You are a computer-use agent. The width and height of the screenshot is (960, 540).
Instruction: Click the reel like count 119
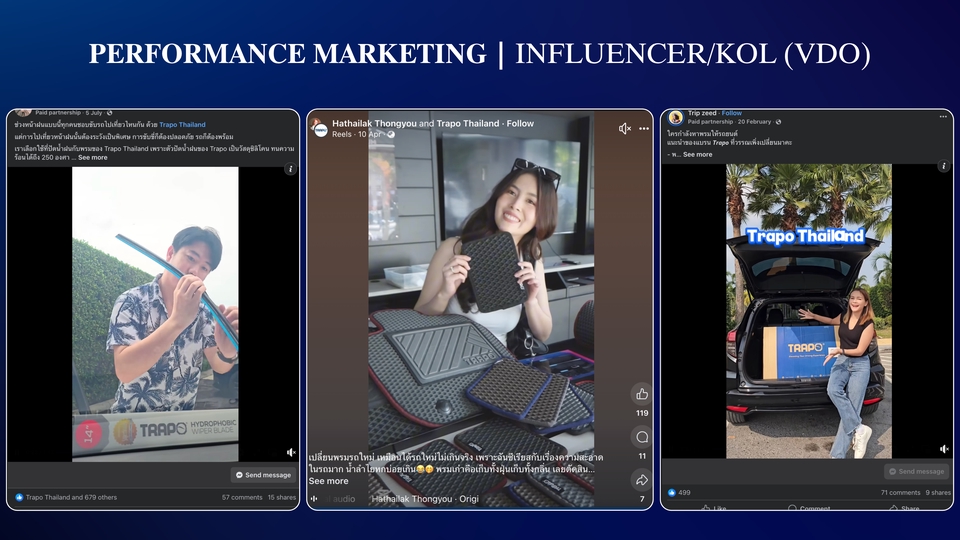coord(642,413)
